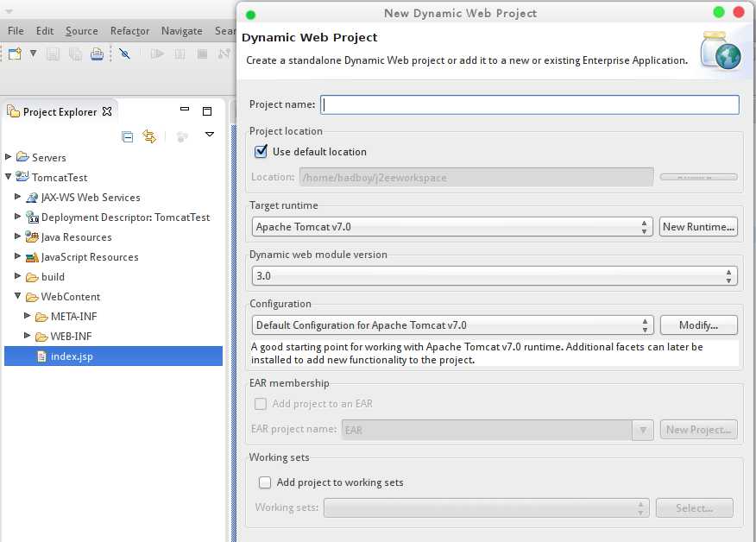
Task: Click the grayed focus icon in Project Explorer
Action: point(182,137)
